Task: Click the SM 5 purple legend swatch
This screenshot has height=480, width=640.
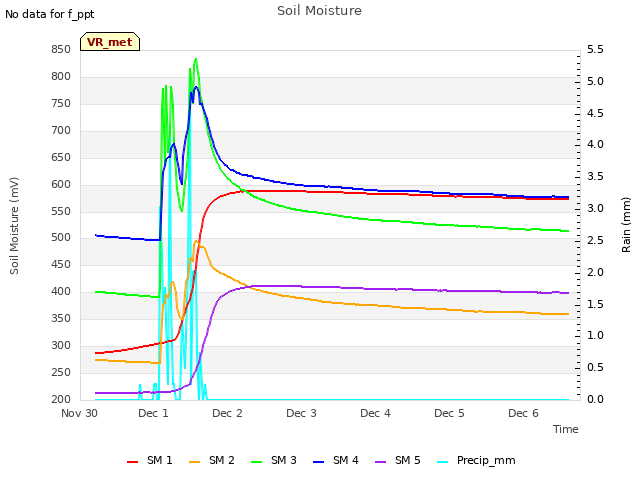Action: coord(380,462)
